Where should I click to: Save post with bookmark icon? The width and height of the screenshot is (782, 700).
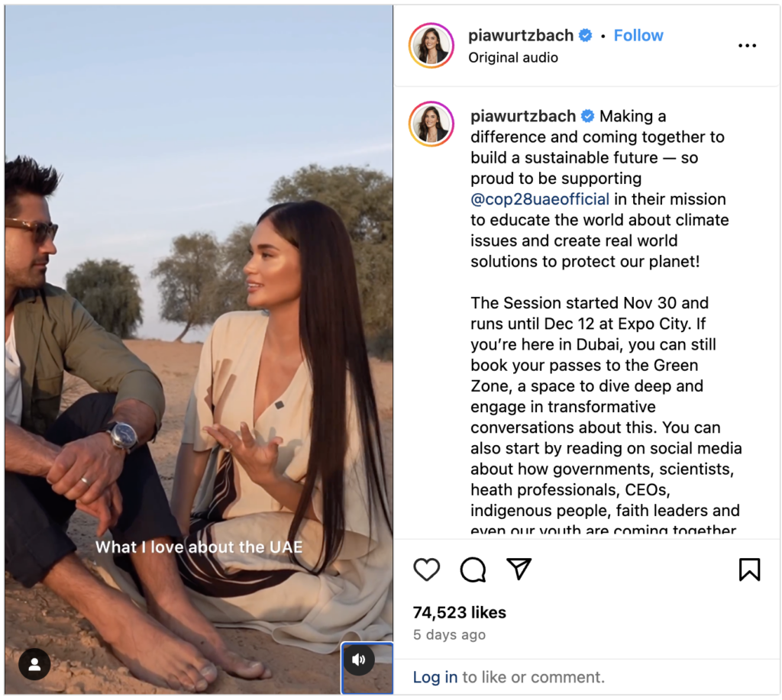pyautogui.click(x=749, y=569)
